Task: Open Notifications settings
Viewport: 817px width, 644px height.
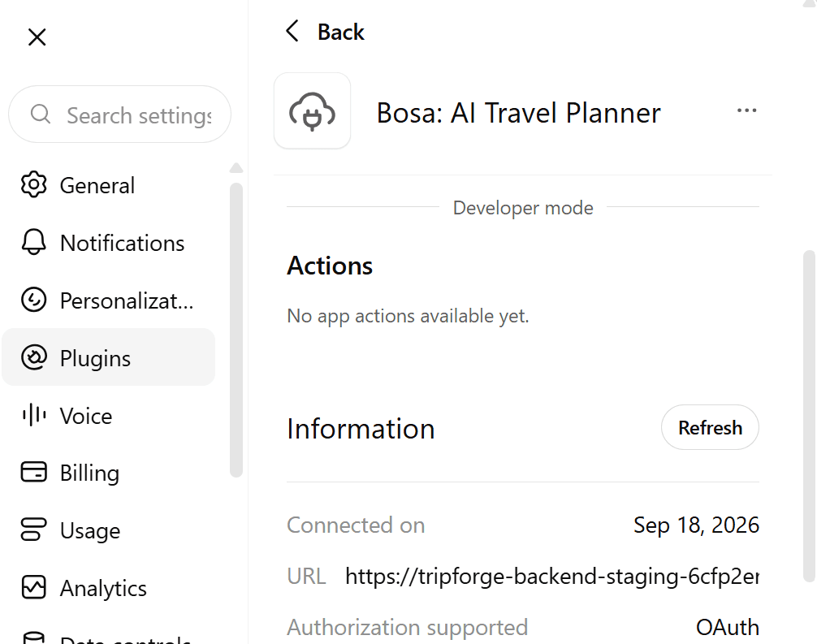Action: point(108,243)
